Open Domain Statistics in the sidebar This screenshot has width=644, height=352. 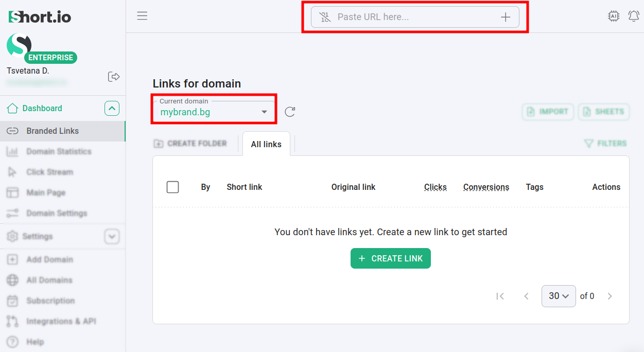(59, 151)
